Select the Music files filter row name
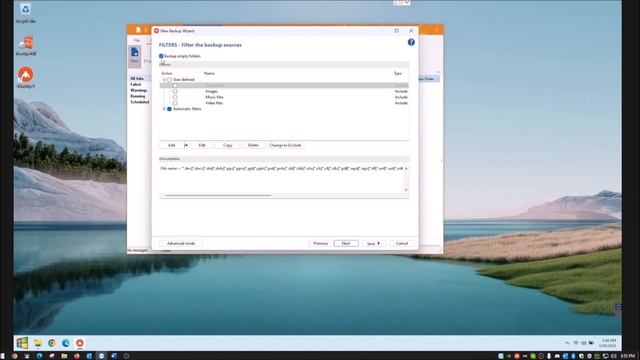The image size is (640, 360). click(x=214, y=97)
